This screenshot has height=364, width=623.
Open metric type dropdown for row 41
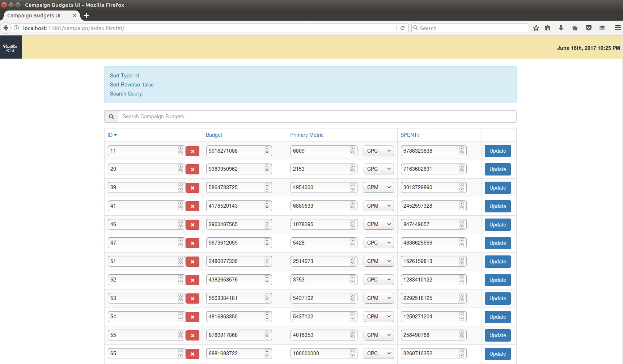pyautogui.click(x=379, y=206)
